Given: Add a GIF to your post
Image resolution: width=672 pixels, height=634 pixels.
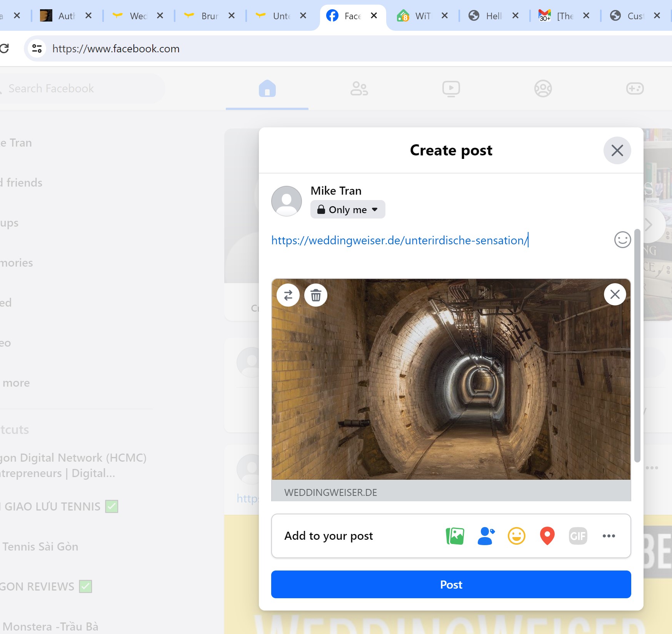Looking at the screenshot, I should click(x=578, y=536).
